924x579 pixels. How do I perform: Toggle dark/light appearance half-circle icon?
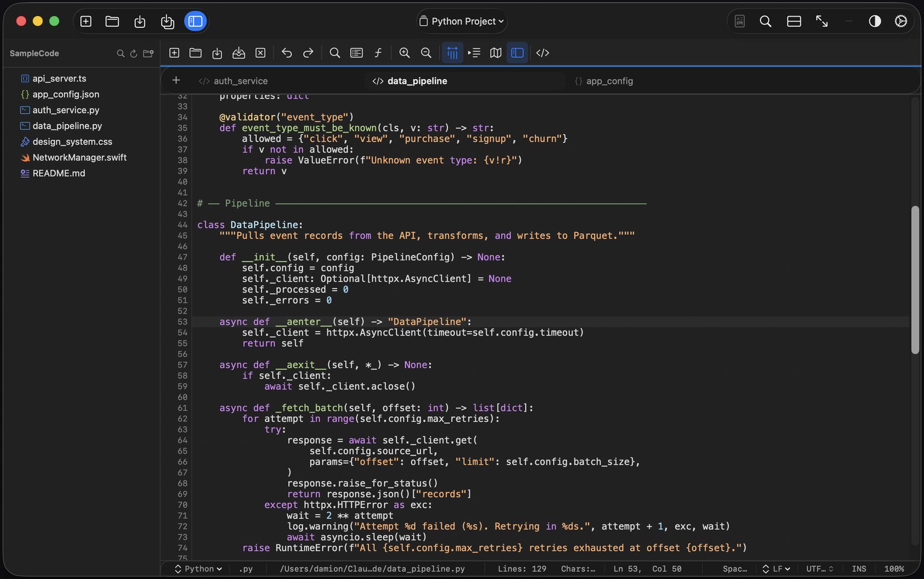[x=875, y=21]
